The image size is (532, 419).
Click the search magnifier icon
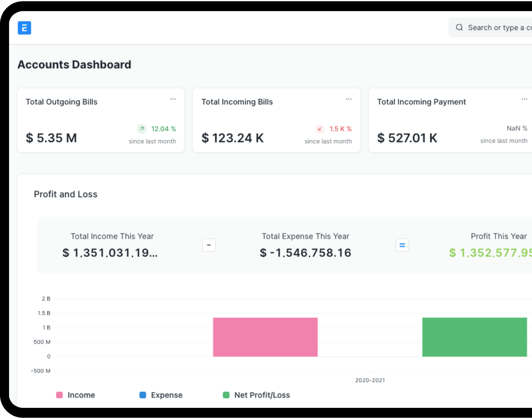[459, 28]
